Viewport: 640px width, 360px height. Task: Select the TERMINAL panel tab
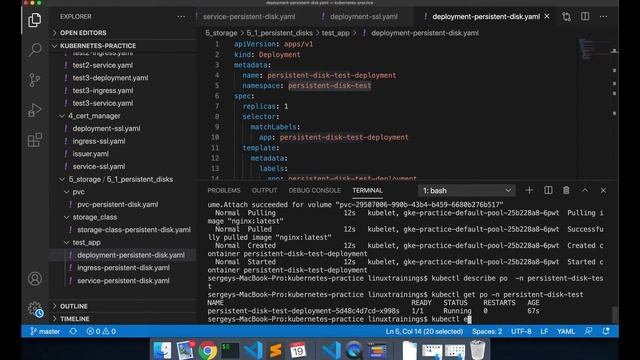(x=367, y=191)
